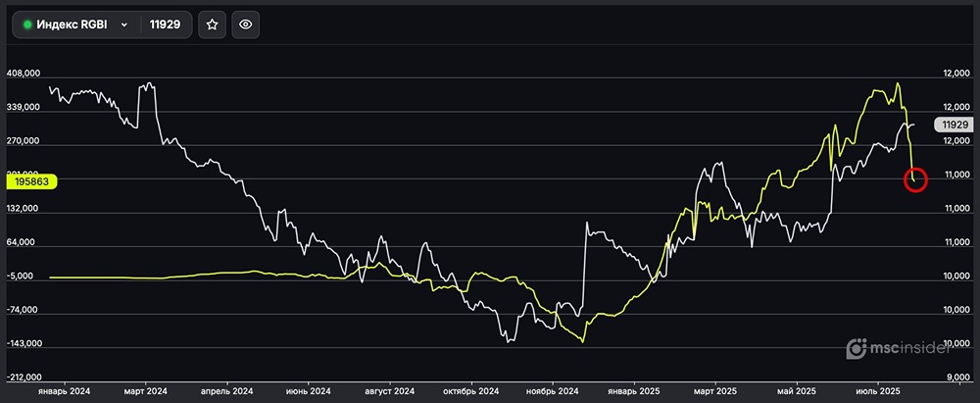Click the 408,000 left-axis label
This screenshot has height=403, width=980.
point(24,74)
